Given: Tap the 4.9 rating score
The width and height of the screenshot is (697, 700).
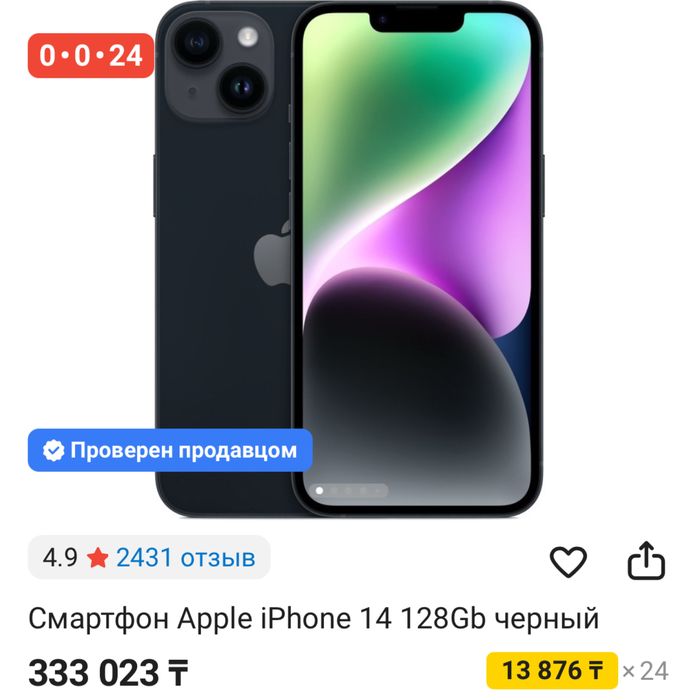Looking at the screenshot, I should [x=60, y=558].
